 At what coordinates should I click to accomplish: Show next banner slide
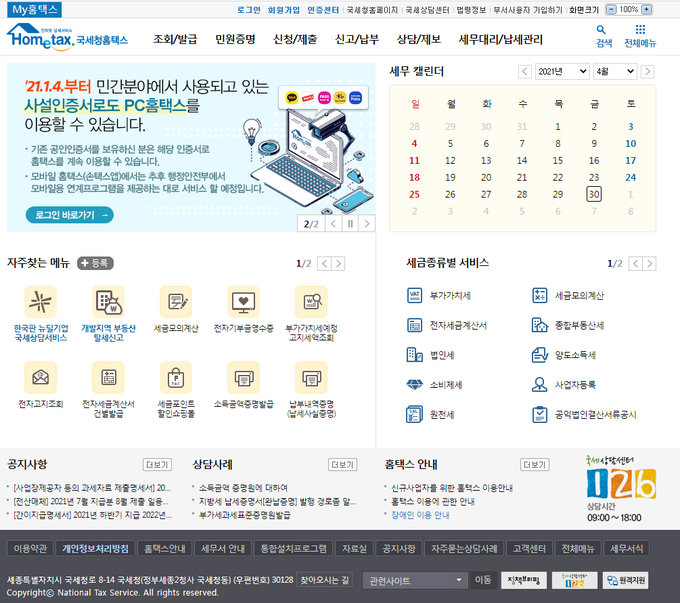pos(367,224)
